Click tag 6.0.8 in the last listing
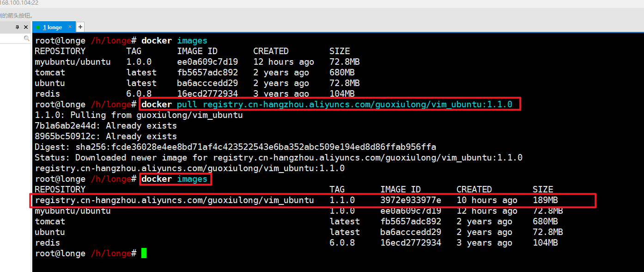This screenshot has width=644, height=272. pos(342,243)
